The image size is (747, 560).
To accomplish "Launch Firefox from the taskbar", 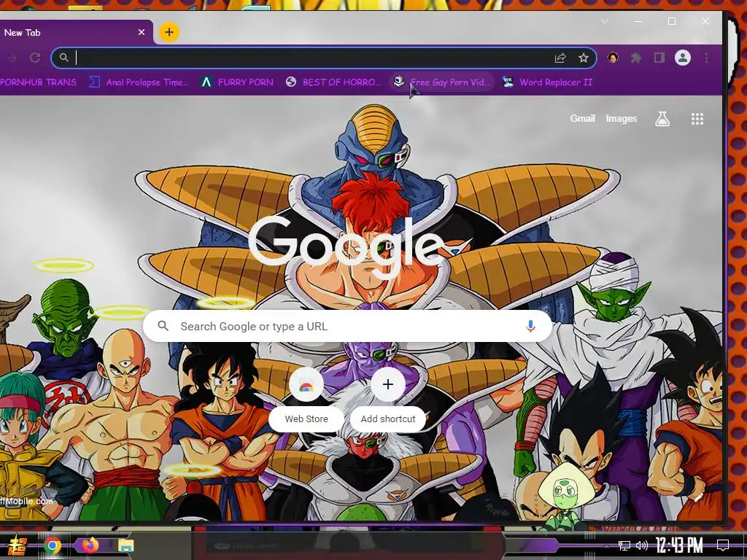I will [90, 545].
